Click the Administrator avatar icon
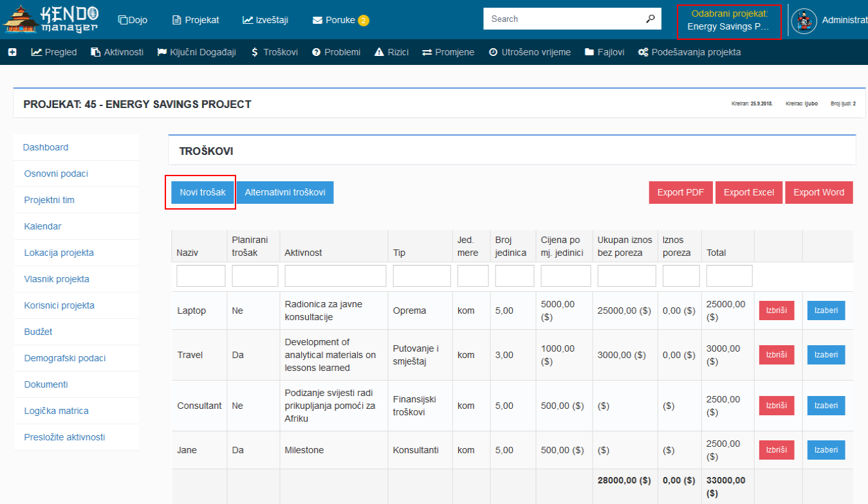 [x=804, y=21]
